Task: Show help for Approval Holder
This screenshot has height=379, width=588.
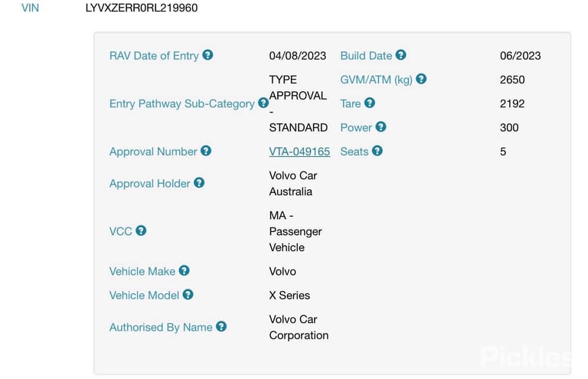Action: click(x=199, y=183)
